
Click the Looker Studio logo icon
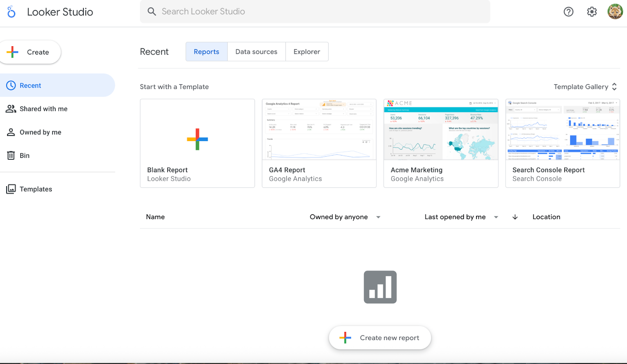11,12
